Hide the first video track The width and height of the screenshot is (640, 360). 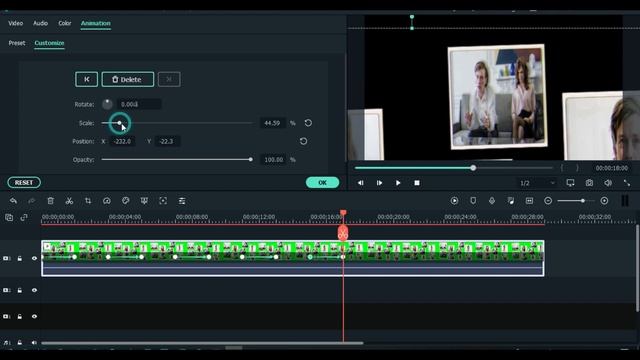click(x=34, y=258)
